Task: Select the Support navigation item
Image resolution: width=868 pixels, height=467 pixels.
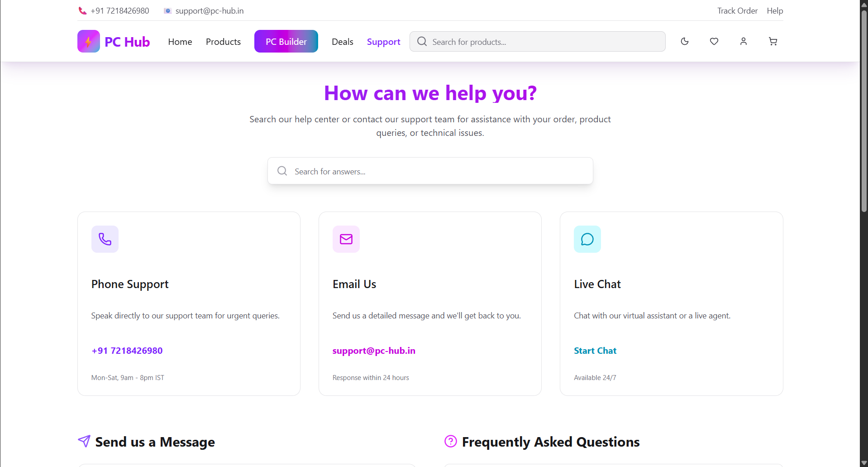Action: [383, 42]
